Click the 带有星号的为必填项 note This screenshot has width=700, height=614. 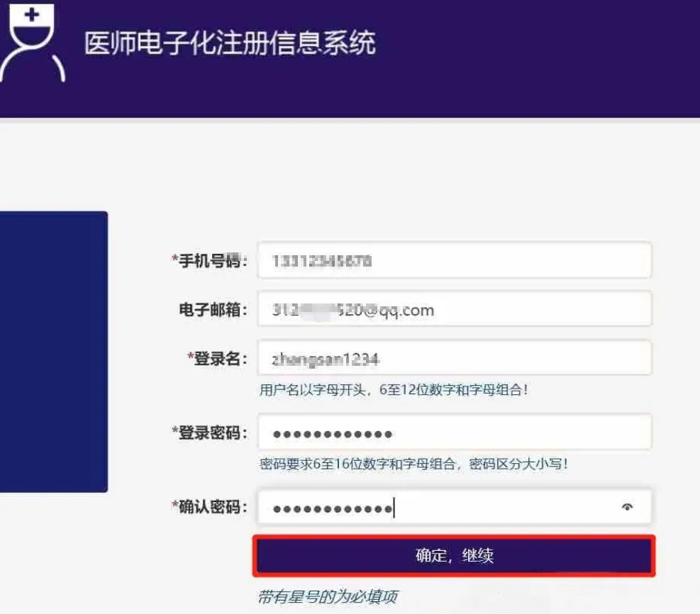tap(327, 596)
